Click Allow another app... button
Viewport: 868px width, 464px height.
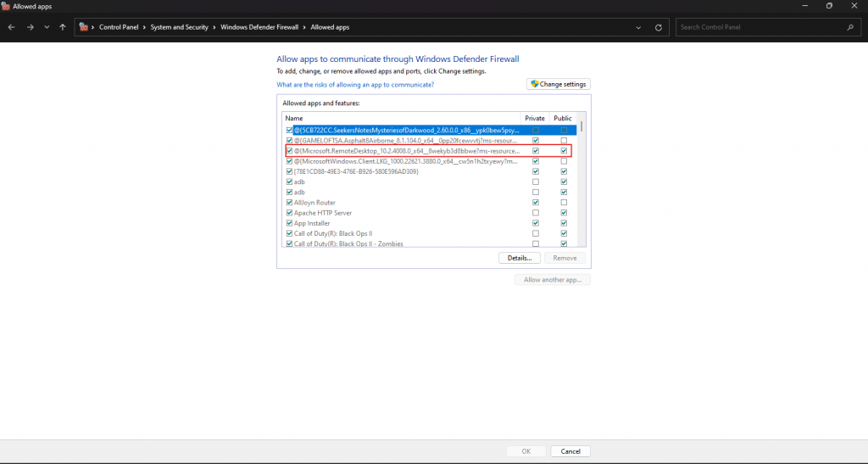point(553,280)
